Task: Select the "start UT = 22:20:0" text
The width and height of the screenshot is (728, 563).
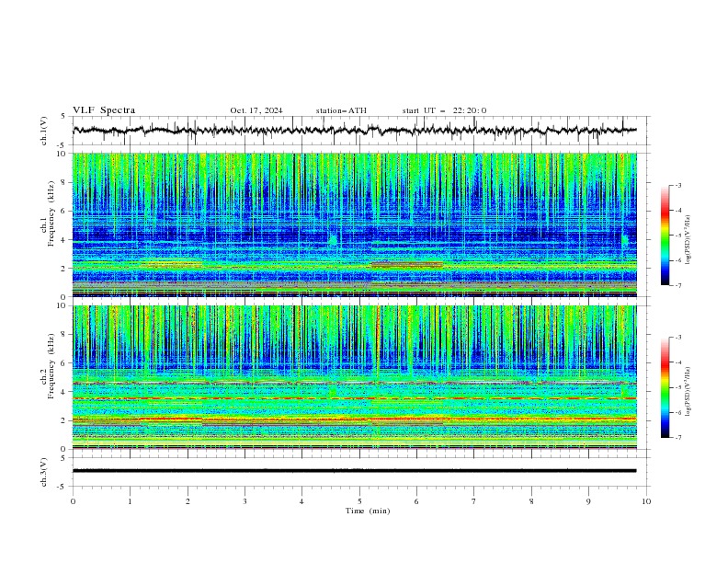Action: point(444,110)
